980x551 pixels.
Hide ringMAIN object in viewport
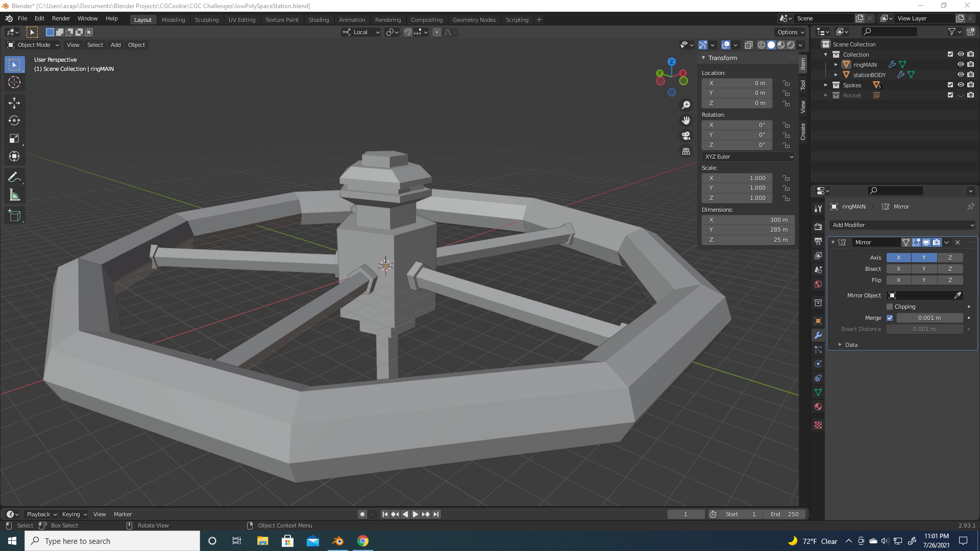[960, 65]
